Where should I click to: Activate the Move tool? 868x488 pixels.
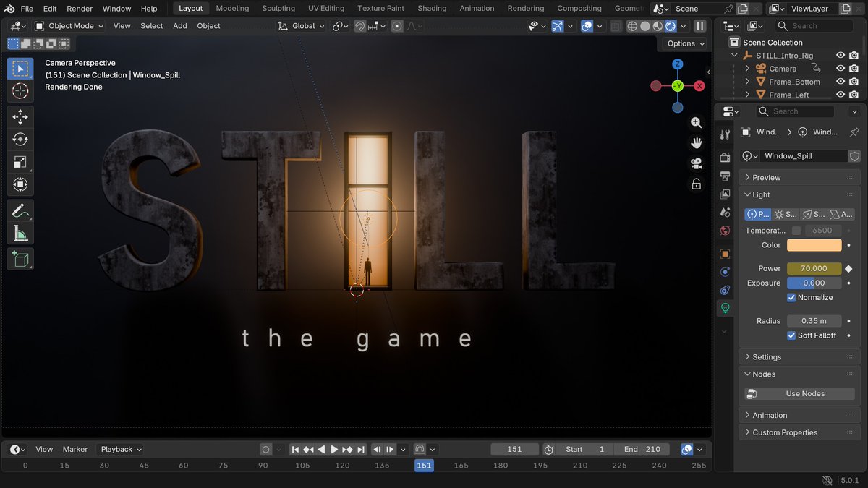[x=20, y=117]
